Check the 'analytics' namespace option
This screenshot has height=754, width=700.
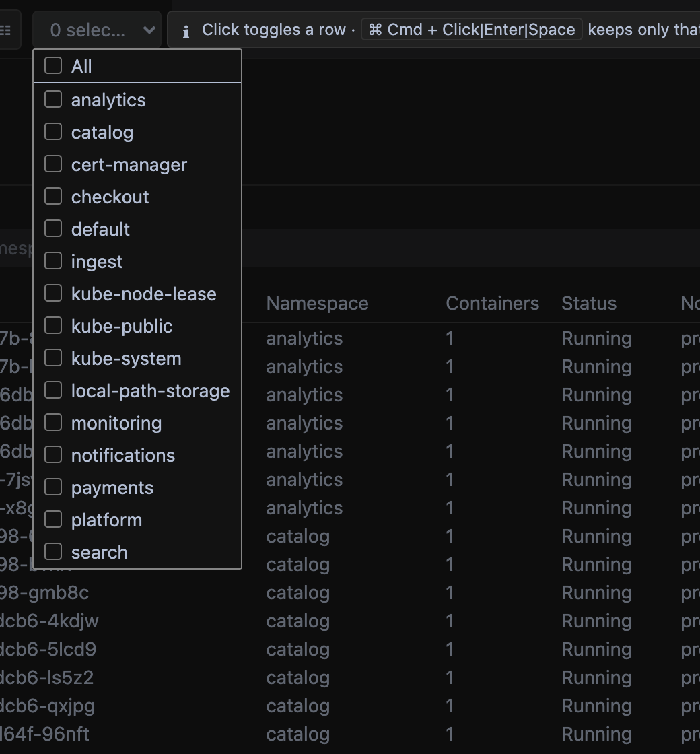tap(53, 100)
